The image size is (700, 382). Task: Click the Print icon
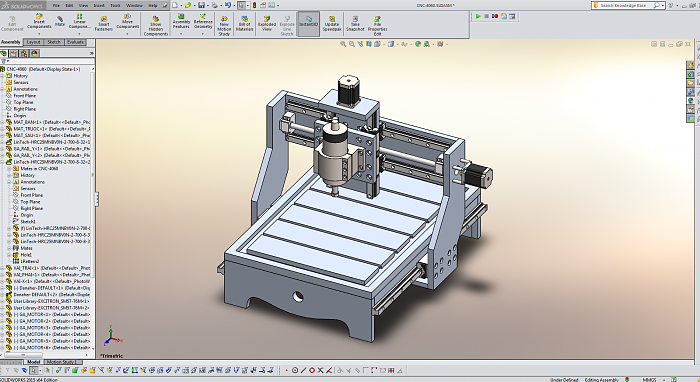215,5
